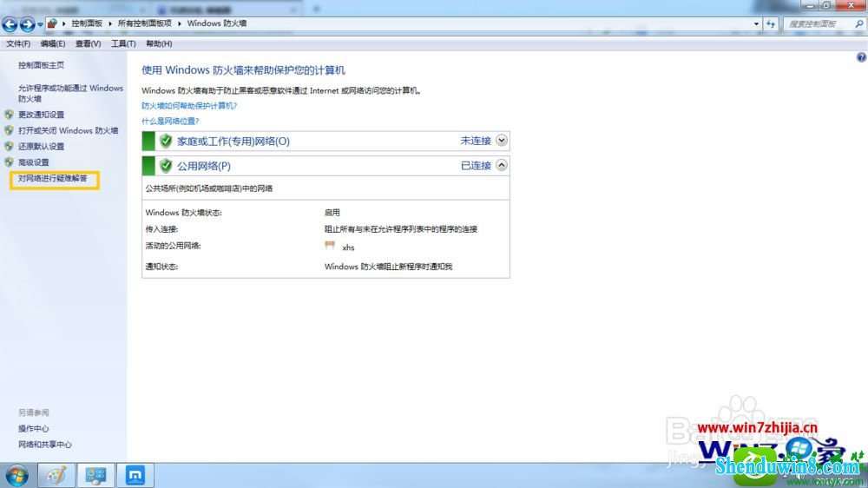This screenshot has height=488, width=868.
Task: Click the search magnifier icon
Action: pos(859,23)
